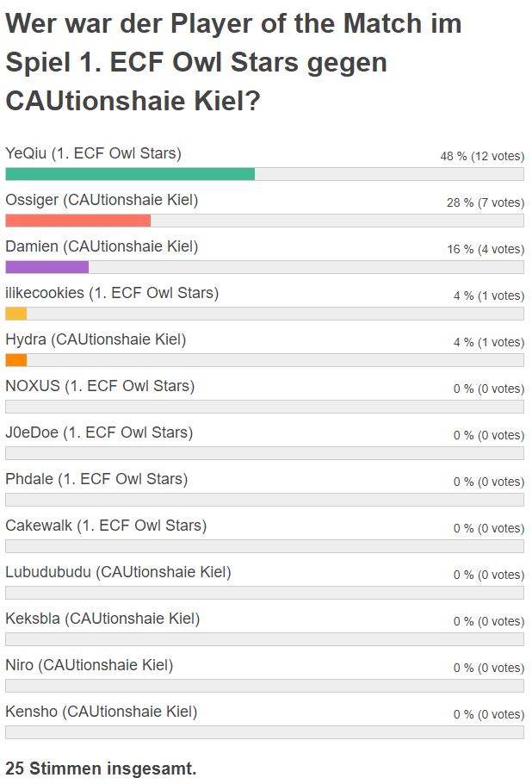
Task: Click the J0eDoe (1. ECF Owl Stars) entry
Action: (x=99, y=432)
